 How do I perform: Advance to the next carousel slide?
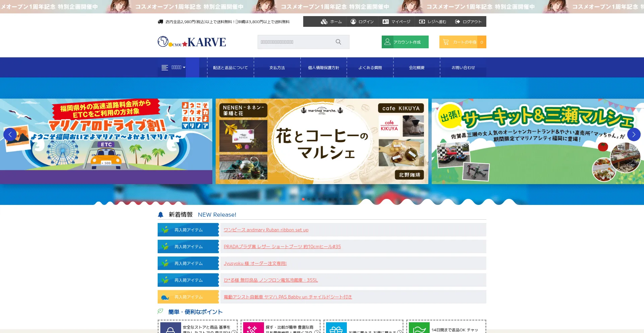(634, 134)
